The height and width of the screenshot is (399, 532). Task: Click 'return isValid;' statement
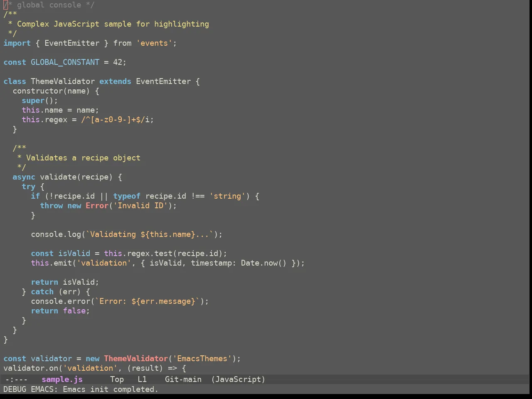[65, 282]
